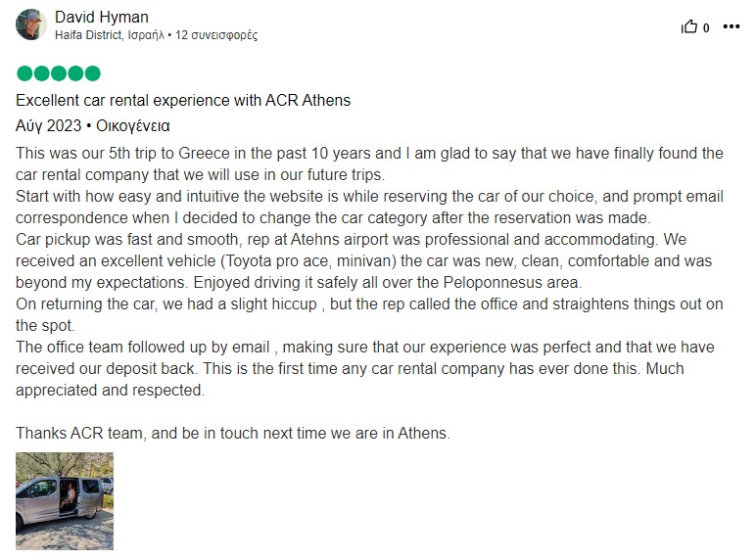756x560 pixels.
Task: Click David Hyman's profile avatar
Action: (31, 24)
